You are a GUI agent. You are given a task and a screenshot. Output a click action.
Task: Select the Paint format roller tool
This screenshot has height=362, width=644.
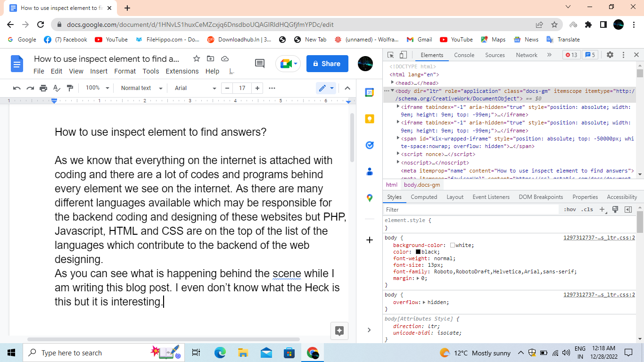(x=70, y=88)
